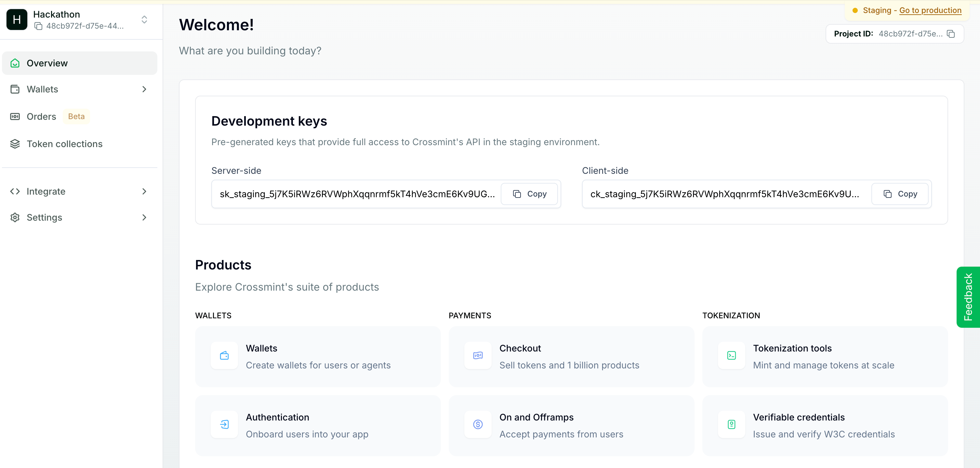Copy project ID from sidebar header icon

coord(38,26)
